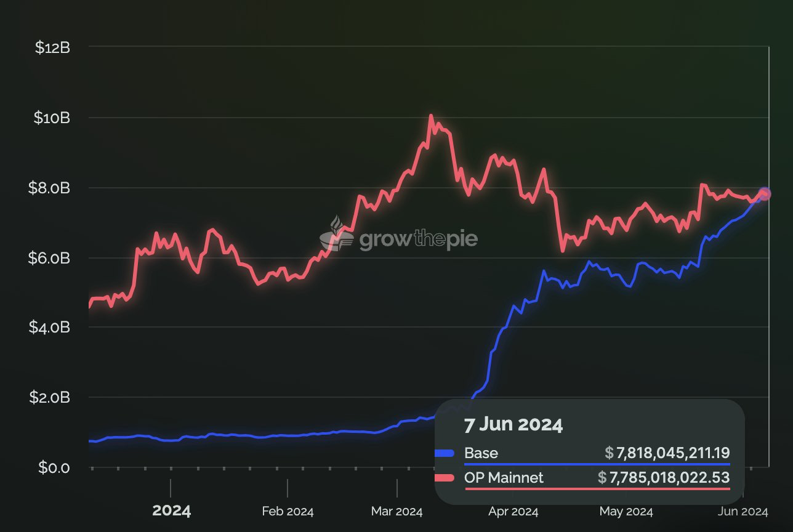Click the $0.0 y-axis label

(55, 468)
